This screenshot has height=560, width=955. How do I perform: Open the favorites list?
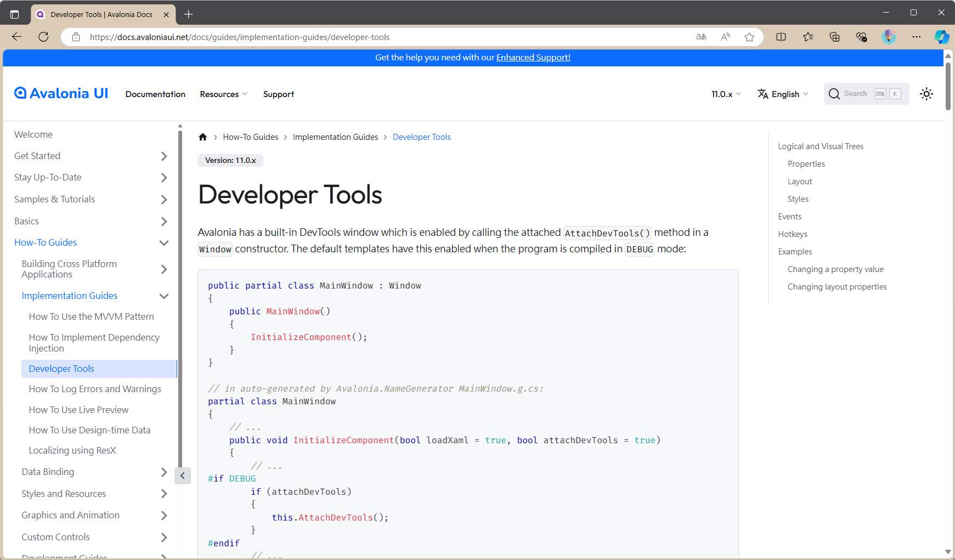coord(808,37)
